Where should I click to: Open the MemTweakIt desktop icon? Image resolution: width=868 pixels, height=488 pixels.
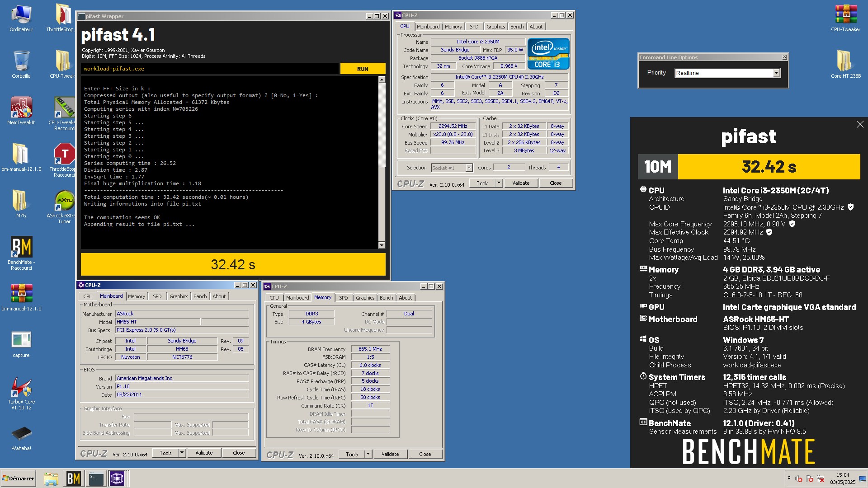[21, 111]
